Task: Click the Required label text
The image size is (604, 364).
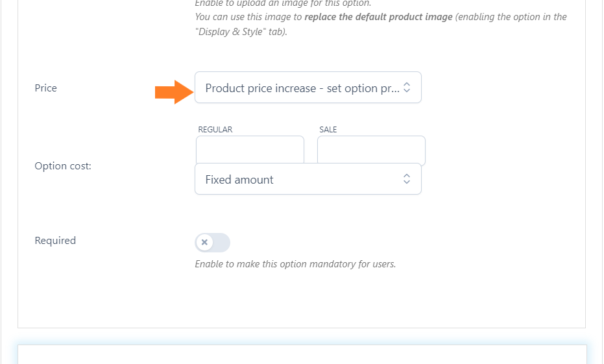Action: 55,240
